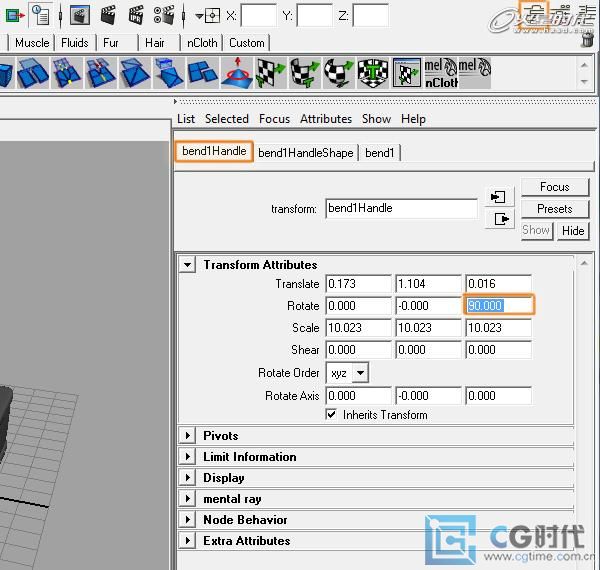Click the Hide button

coord(573,231)
